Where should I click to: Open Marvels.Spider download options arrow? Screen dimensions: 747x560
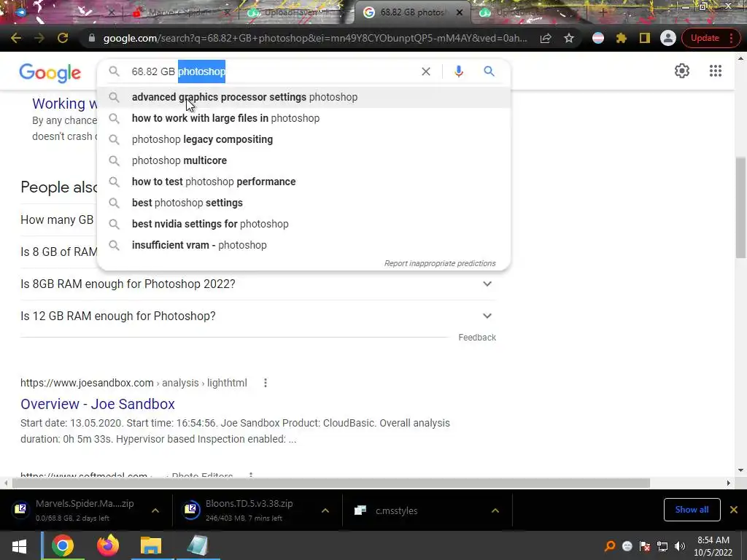155,510
